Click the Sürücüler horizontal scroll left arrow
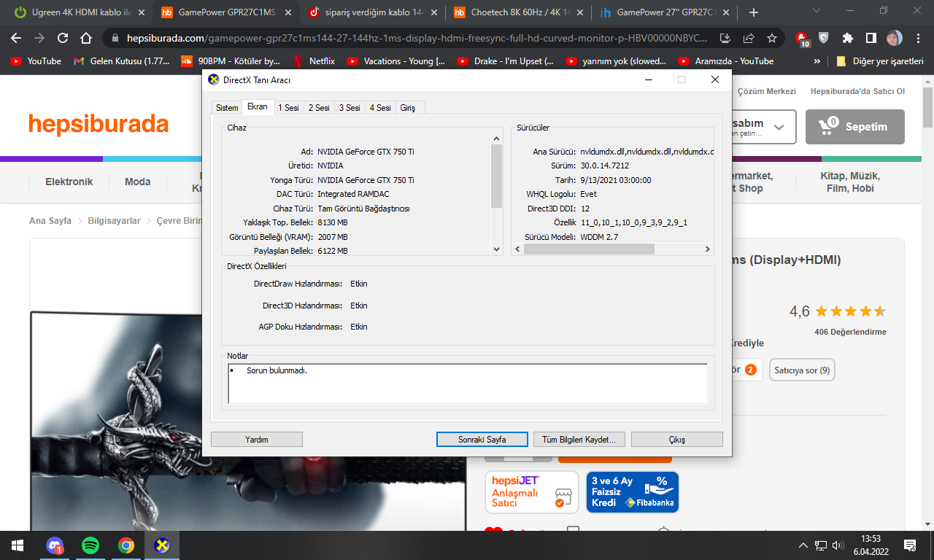This screenshot has height=560, width=934. [517, 249]
